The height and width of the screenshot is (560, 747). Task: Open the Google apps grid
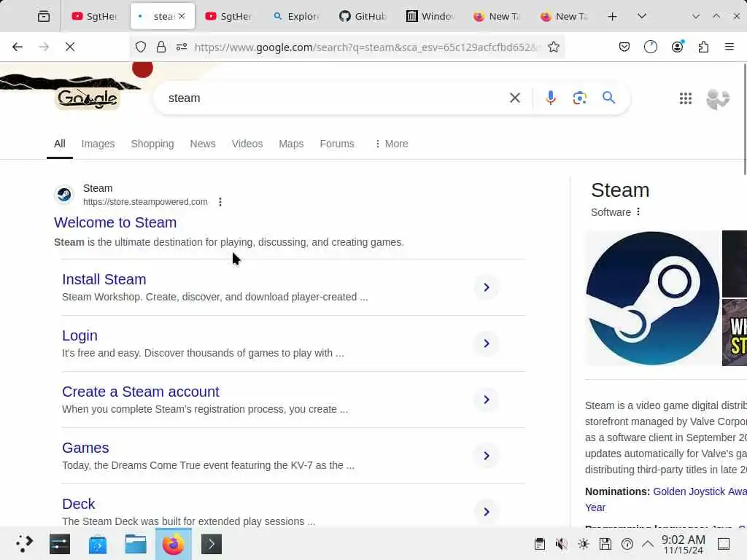click(686, 98)
